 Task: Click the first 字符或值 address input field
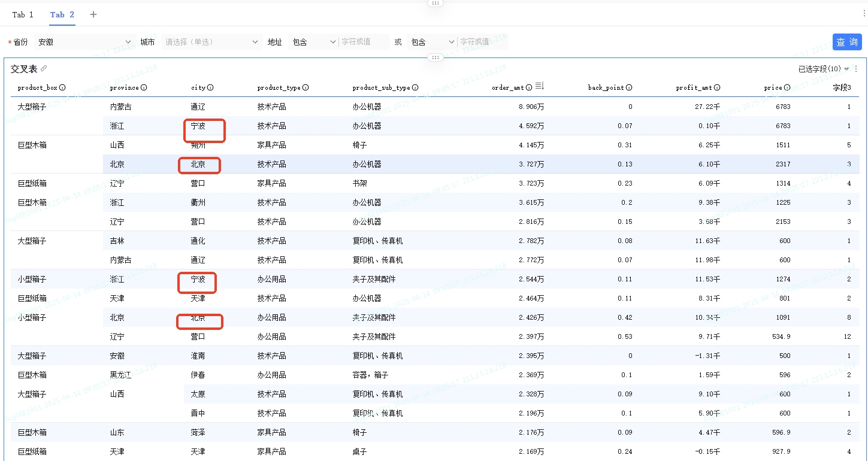[363, 42]
